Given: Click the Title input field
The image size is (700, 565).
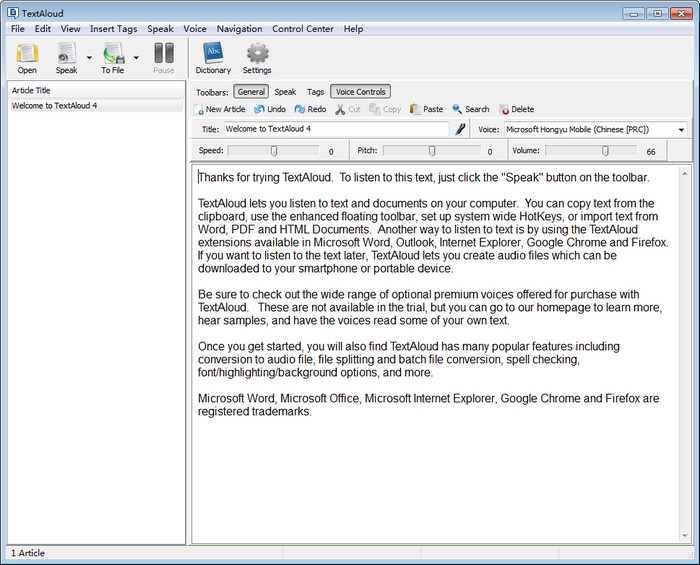Looking at the screenshot, I should [336, 129].
